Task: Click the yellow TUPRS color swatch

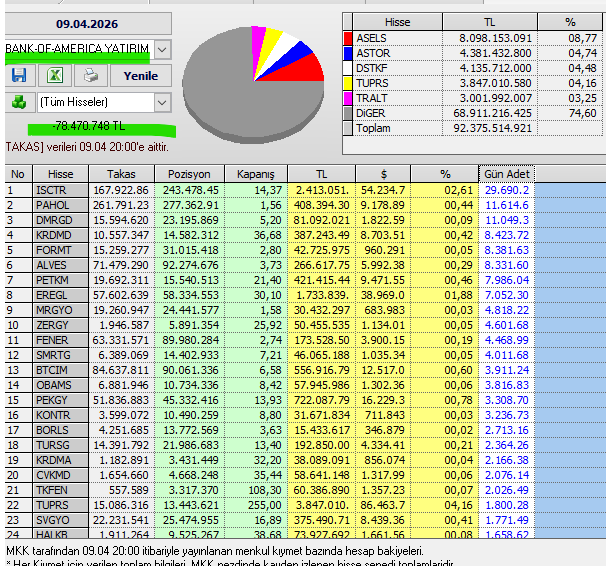Action: click(348, 83)
